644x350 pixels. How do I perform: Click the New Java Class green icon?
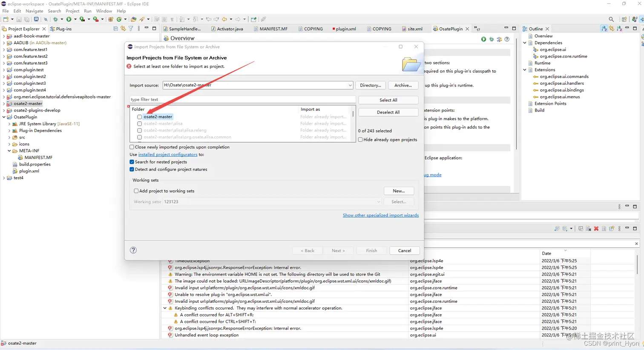pyautogui.click(x=119, y=19)
